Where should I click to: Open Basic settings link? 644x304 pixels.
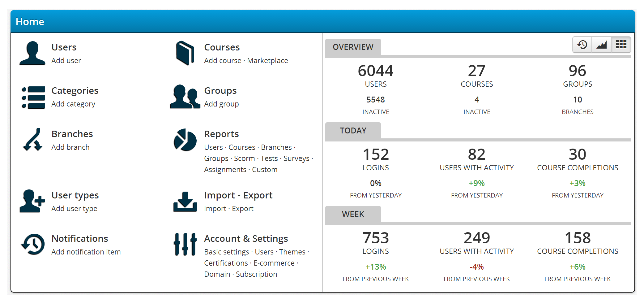tap(227, 252)
